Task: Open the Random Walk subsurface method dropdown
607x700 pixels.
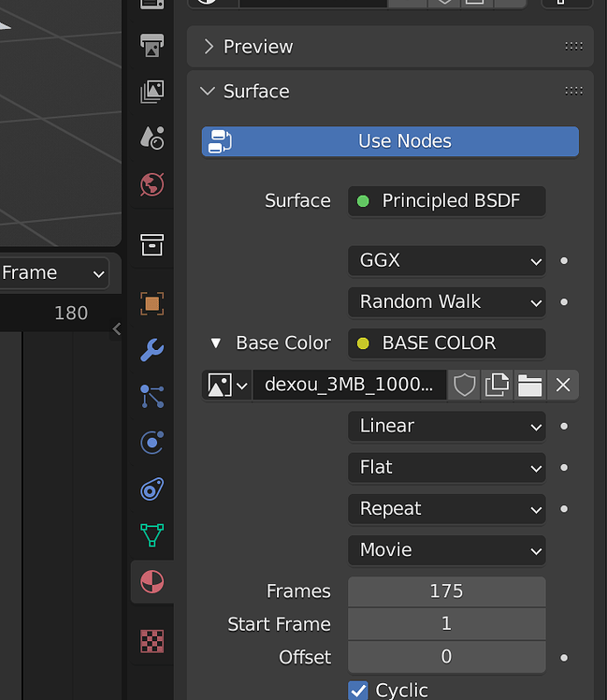Action: pos(447,301)
